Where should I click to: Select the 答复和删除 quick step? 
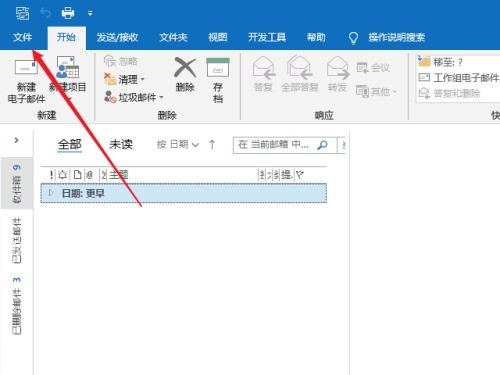449,93
